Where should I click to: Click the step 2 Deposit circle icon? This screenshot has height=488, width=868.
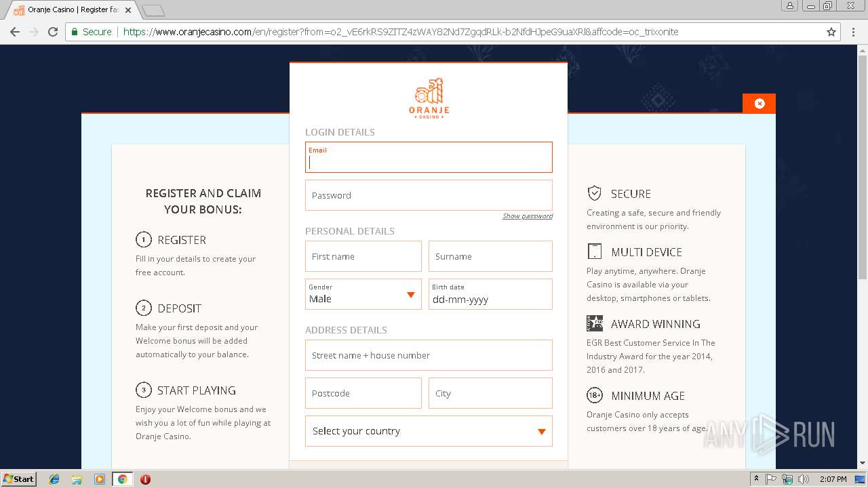click(143, 308)
